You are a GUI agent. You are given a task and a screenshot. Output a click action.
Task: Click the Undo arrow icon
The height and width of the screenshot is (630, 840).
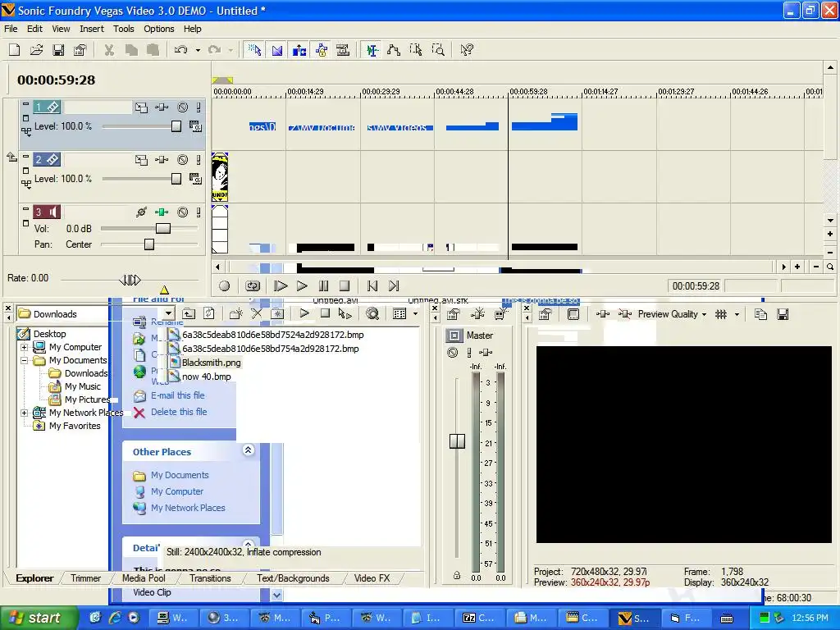pos(181,50)
